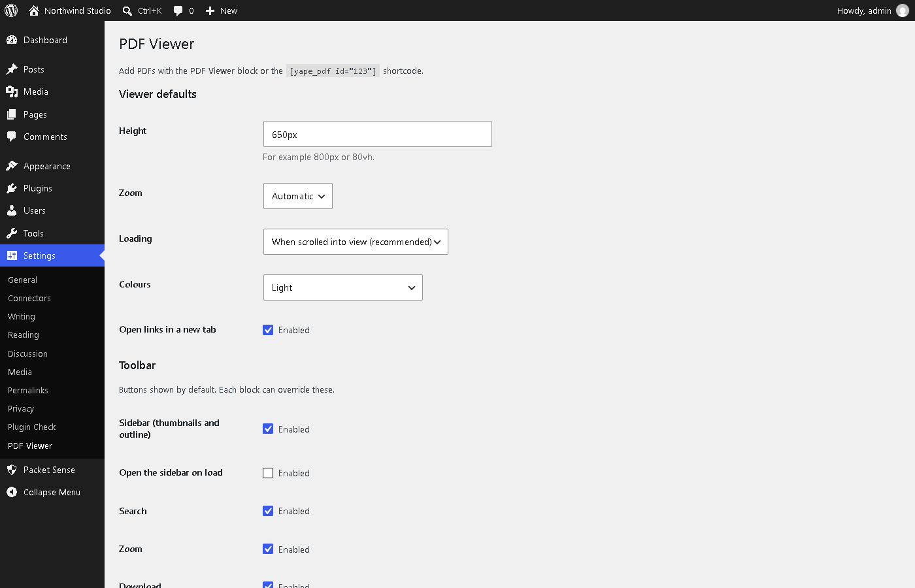Click the Dashboard gauge icon
Image resolution: width=915 pixels, height=588 pixels.
(x=12, y=40)
